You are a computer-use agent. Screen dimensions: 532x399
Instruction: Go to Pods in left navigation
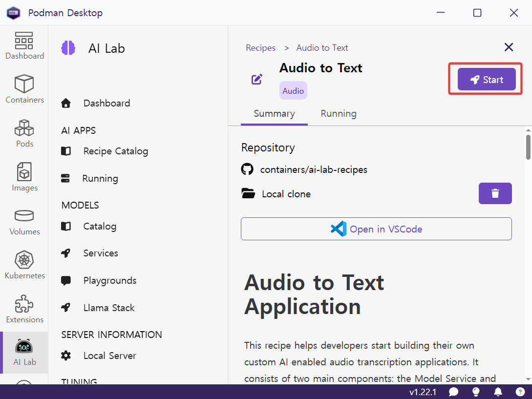[24, 133]
